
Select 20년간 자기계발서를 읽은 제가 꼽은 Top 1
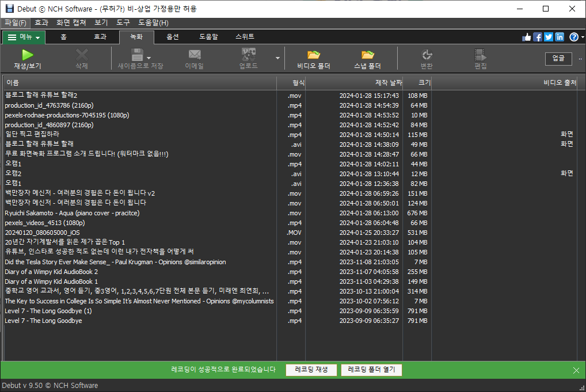click(64, 242)
